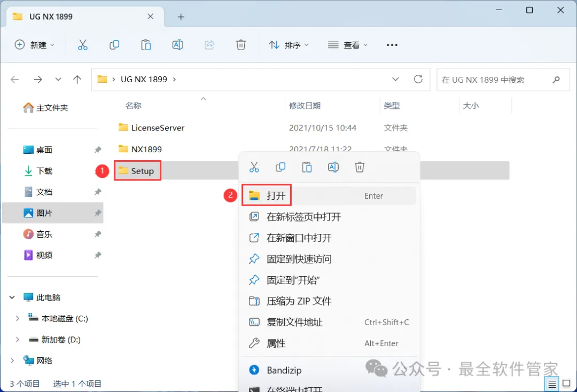Screen dimensions: 577x392
Task: Click the search magnifier icon
Action: 556,80
